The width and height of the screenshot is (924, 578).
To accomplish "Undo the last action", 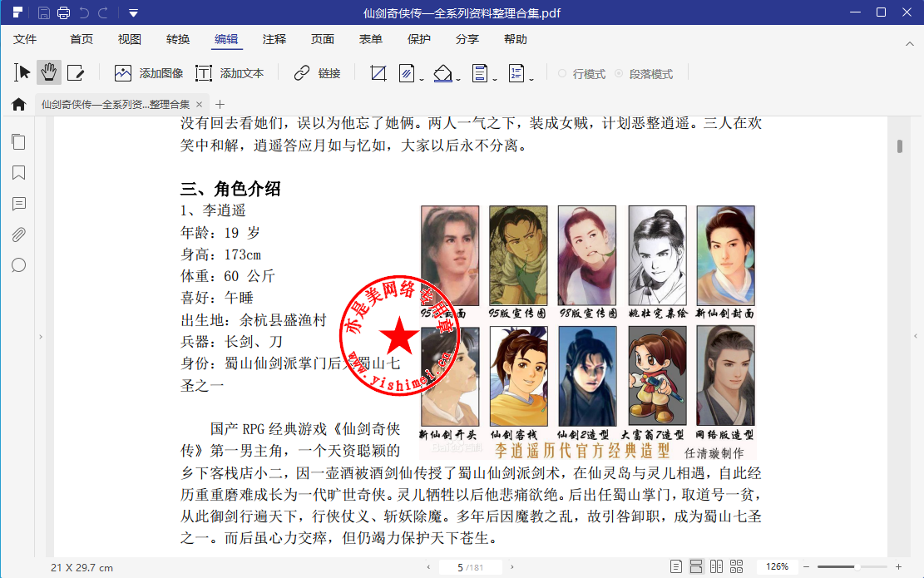I will click(x=84, y=12).
